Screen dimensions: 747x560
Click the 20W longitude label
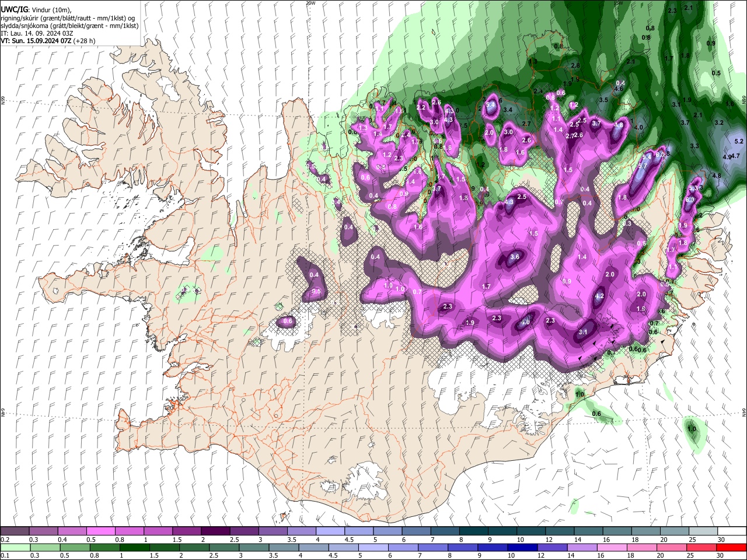click(310, 3)
